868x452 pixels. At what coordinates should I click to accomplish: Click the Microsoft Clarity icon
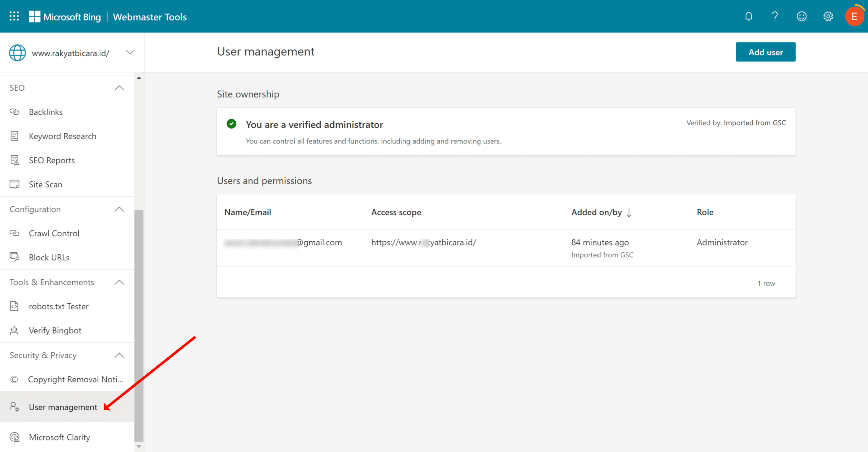pyautogui.click(x=15, y=437)
